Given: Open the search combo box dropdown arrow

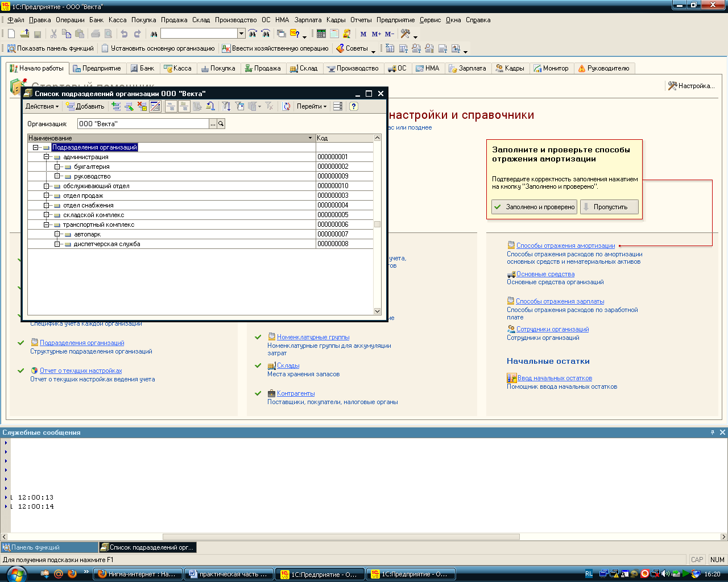Looking at the screenshot, I should 241,34.
